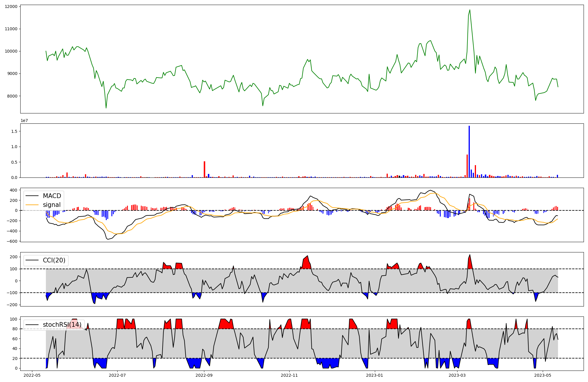Image resolution: width=588 pixels, height=382 pixels.
Task: Click the 2023-01 x-axis date label
Action: (375, 375)
